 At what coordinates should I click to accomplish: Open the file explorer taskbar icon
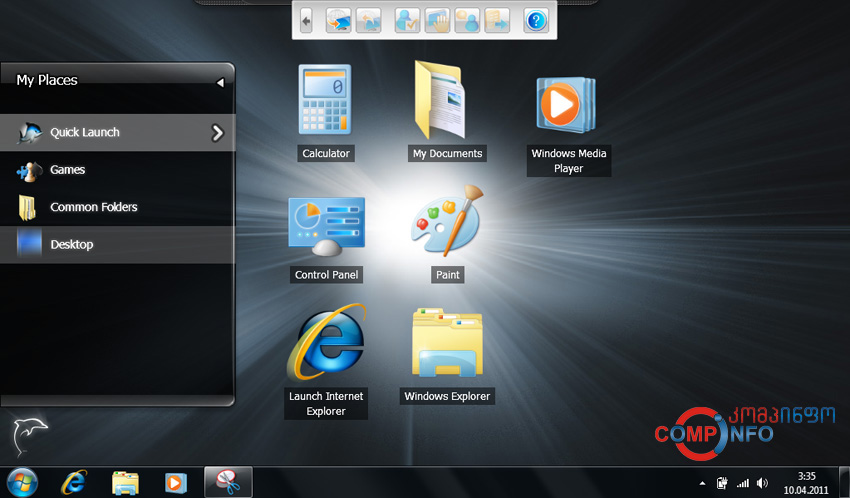[125, 483]
